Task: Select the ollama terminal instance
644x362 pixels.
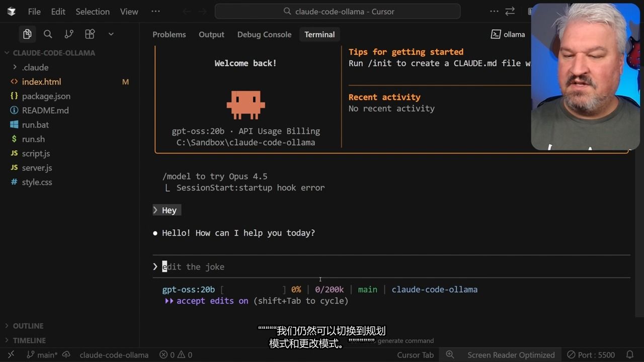Action: tap(508, 34)
